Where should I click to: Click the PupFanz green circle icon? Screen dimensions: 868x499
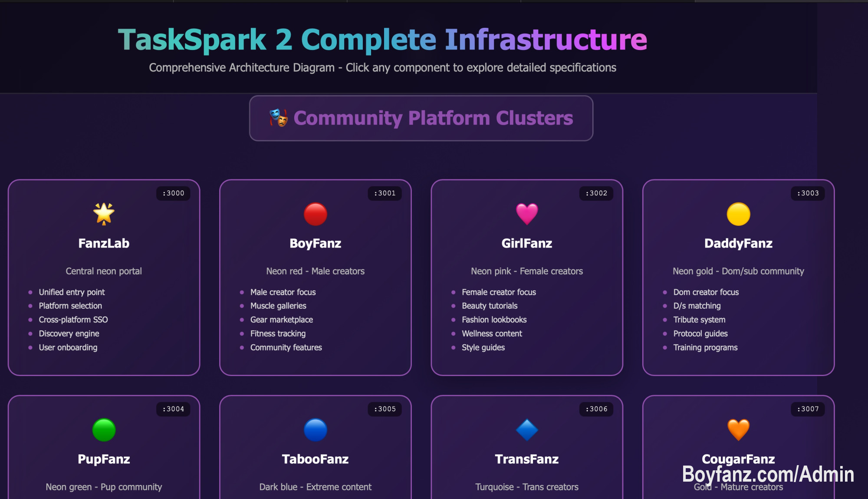pyautogui.click(x=104, y=430)
